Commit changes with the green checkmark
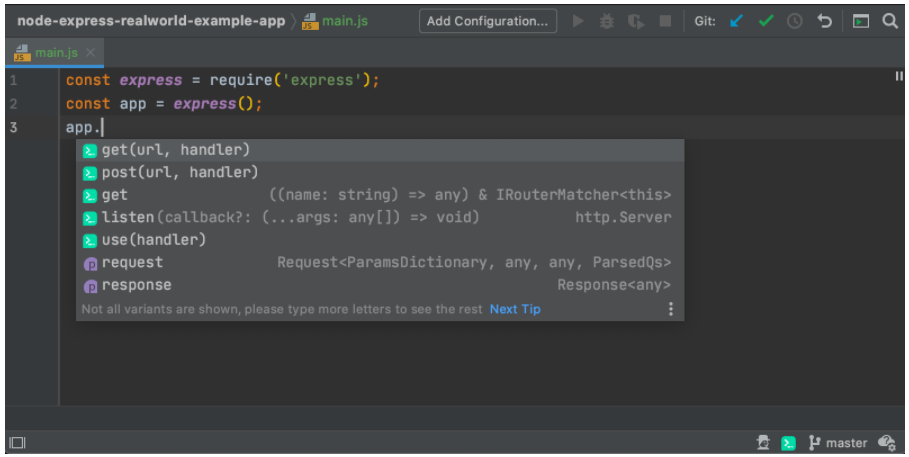This screenshot has height=457, width=909. tap(766, 21)
